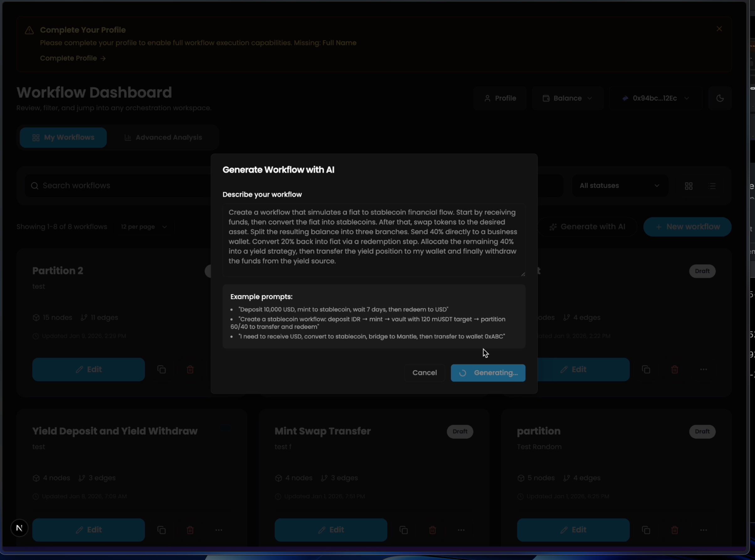Viewport: 755px width, 560px height.
Task: Open the All statuses filter
Action: 620,186
